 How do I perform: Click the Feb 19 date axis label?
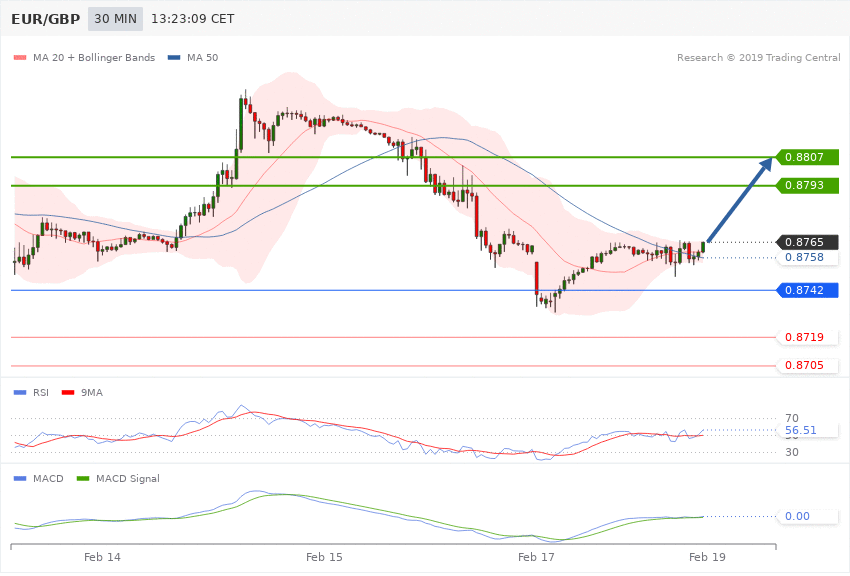(x=707, y=557)
